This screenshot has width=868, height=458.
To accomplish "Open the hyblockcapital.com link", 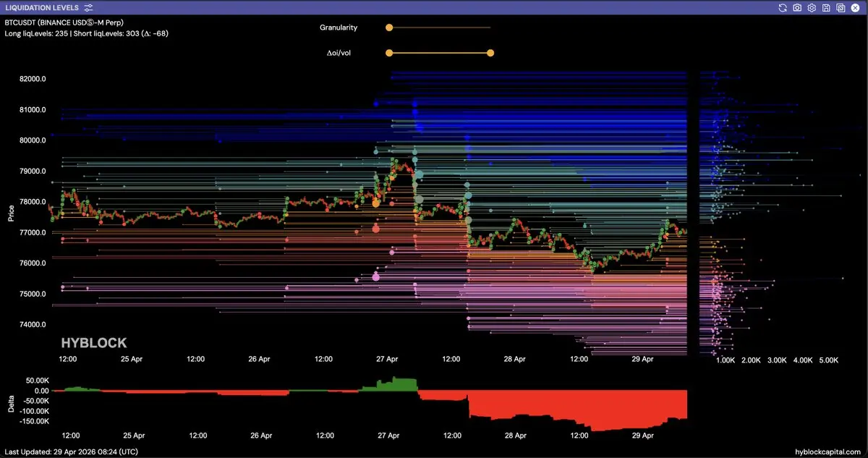I will (x=828, y=451).
